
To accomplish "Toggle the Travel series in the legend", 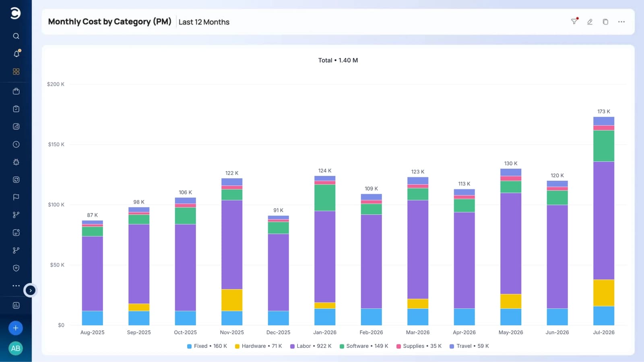I will coord(469,346).
